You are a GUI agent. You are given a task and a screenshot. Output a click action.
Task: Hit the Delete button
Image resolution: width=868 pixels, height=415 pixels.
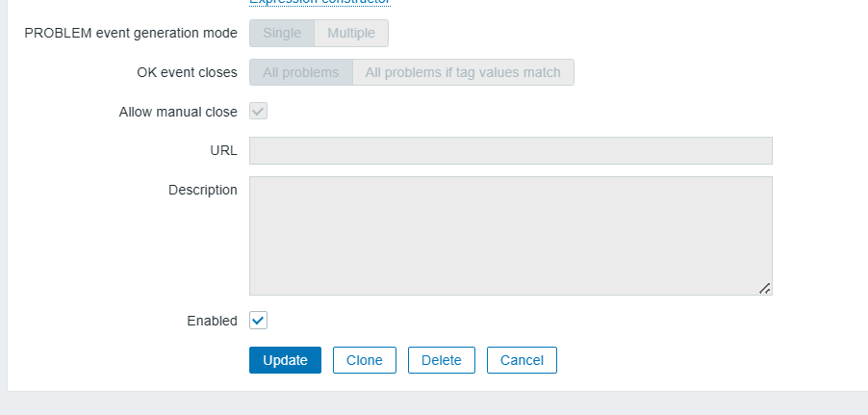442,360
